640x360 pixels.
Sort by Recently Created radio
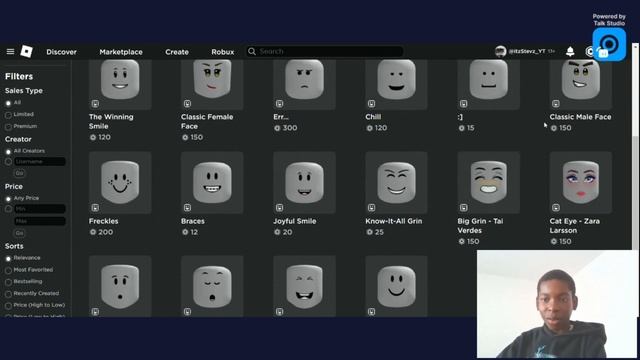[8, 294]
